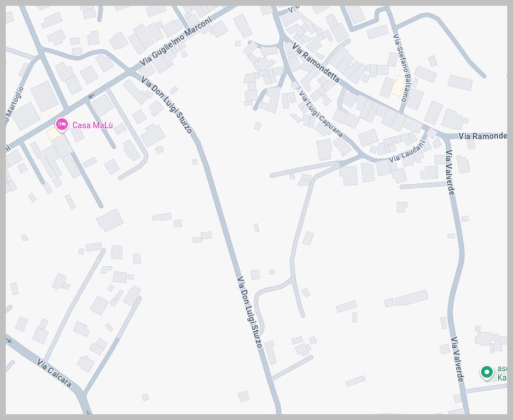Select the Via Valverde label nearest the green pin

coord(457,359)
